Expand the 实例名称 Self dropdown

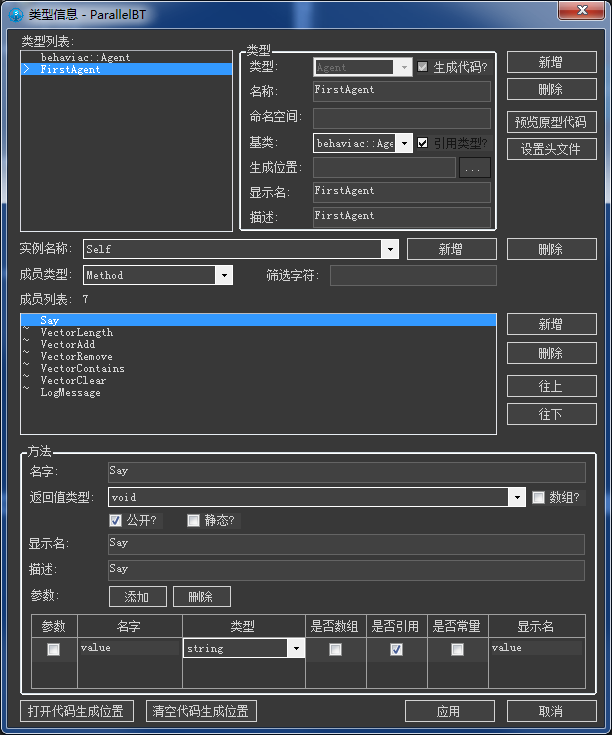pos(389,249)
